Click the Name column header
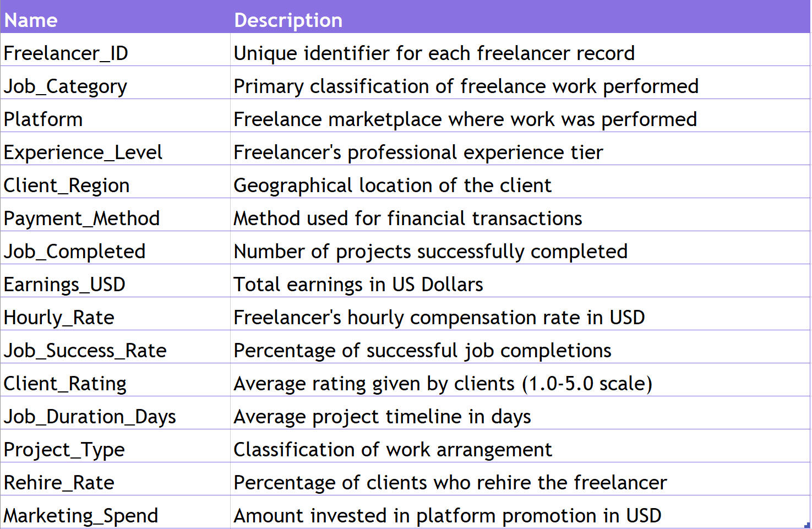812x529 pixels. [31, 20]
